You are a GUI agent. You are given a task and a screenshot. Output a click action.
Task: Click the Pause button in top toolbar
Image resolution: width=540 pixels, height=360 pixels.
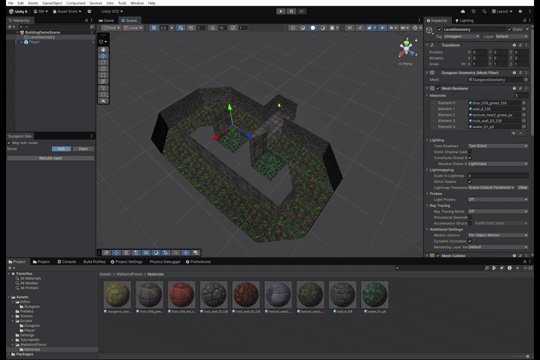click(291, 11)
